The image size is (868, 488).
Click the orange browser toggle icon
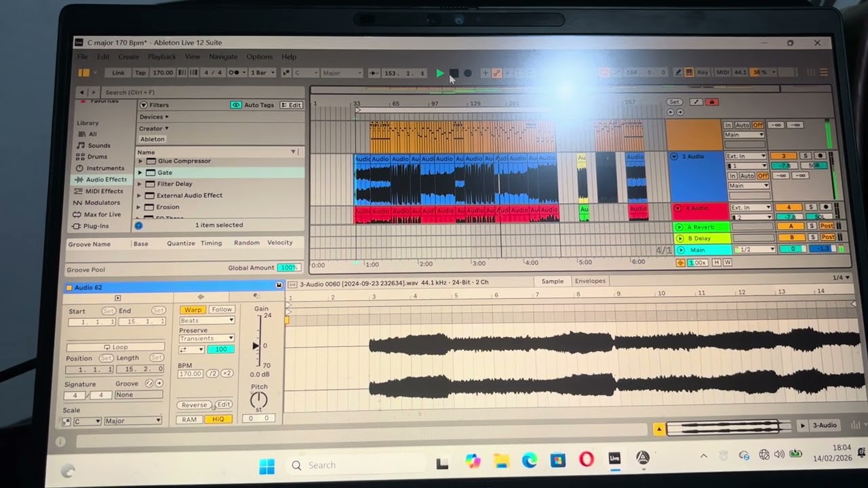[84, 73]
